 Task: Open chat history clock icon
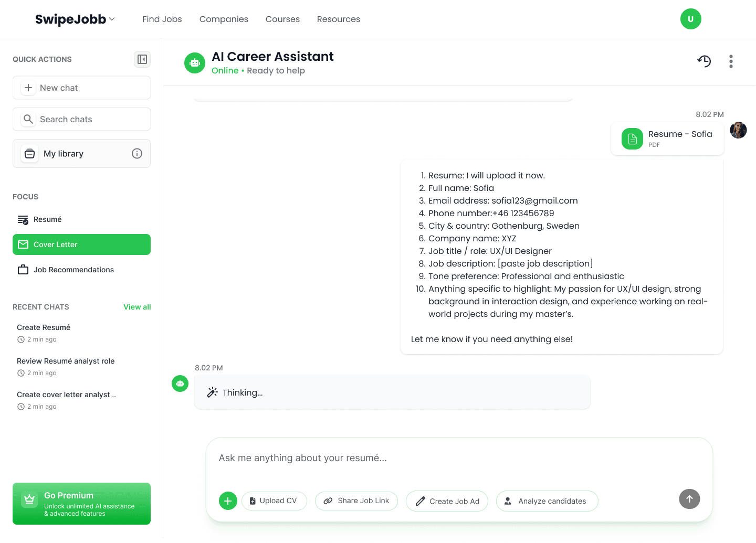tap(704, 61)
